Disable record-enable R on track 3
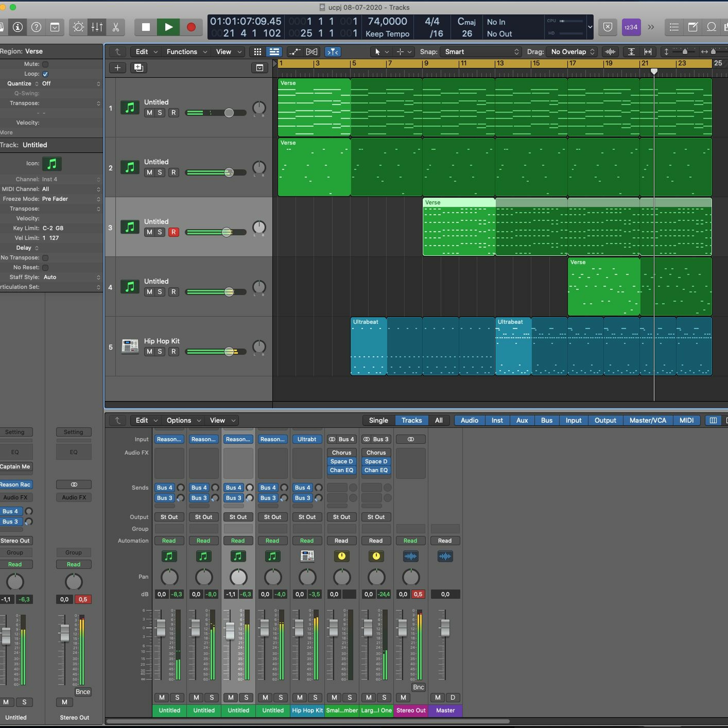The height and width of the screenshot is (728, 728). pos(173,232)
